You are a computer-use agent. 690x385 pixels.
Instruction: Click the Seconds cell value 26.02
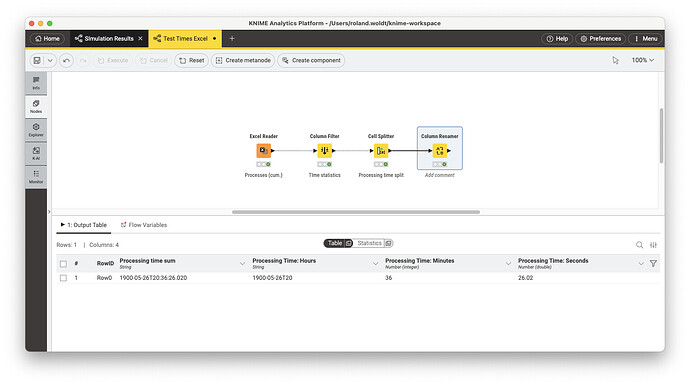tap(525, 278)
